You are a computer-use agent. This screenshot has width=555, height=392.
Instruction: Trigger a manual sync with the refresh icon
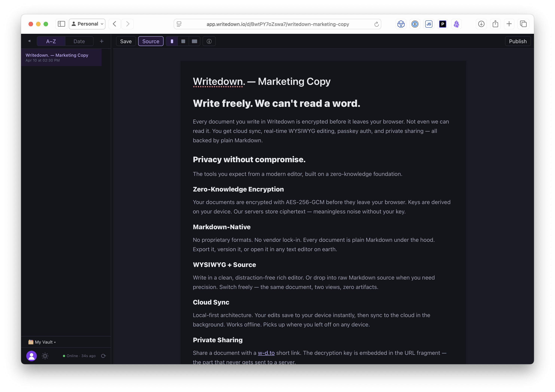pos(103,356)
